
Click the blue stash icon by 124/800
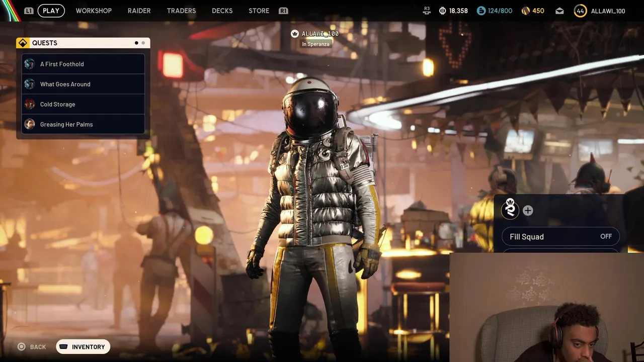pos(481,11)
